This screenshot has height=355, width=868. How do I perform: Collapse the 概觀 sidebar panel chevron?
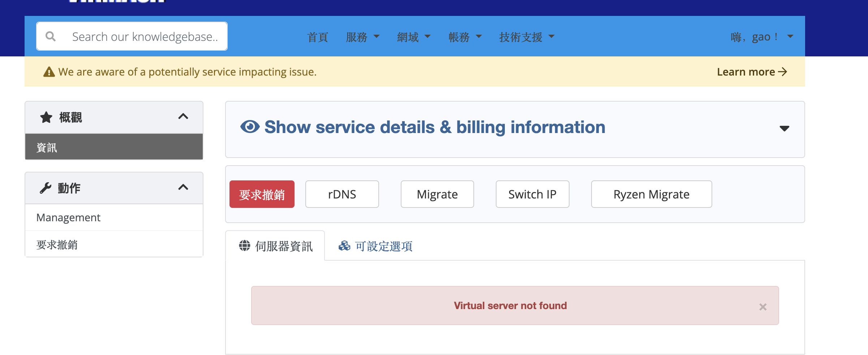pos(183,116)
